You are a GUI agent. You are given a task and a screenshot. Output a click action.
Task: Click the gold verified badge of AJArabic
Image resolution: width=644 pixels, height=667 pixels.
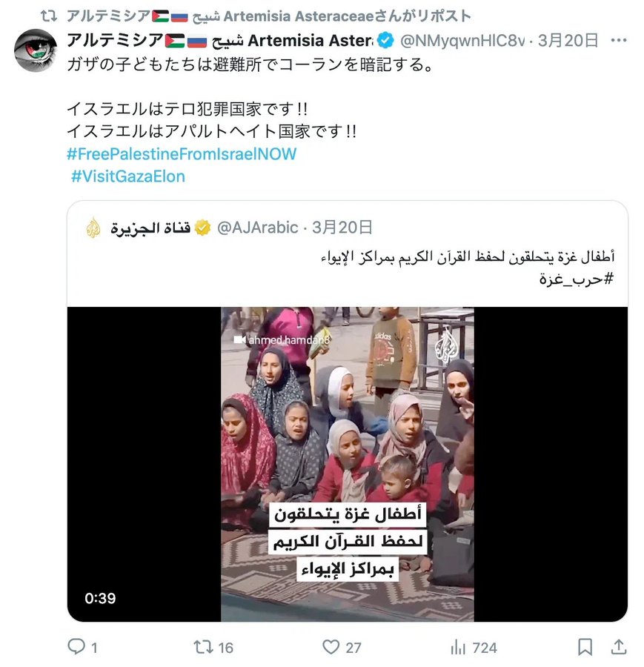pos(202,228)
